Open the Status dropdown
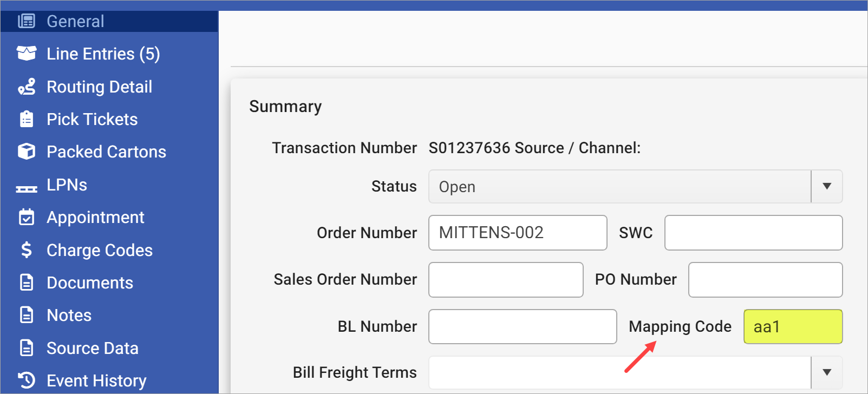The width and height of the screenshot is (868, 394). (827, 186)
